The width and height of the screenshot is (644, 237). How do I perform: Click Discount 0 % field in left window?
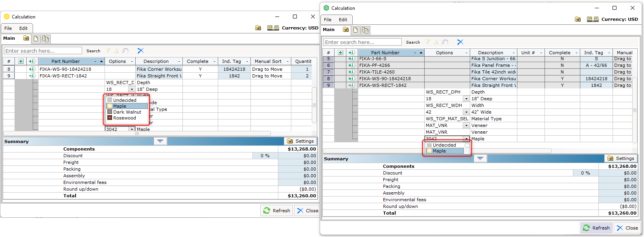265,156
